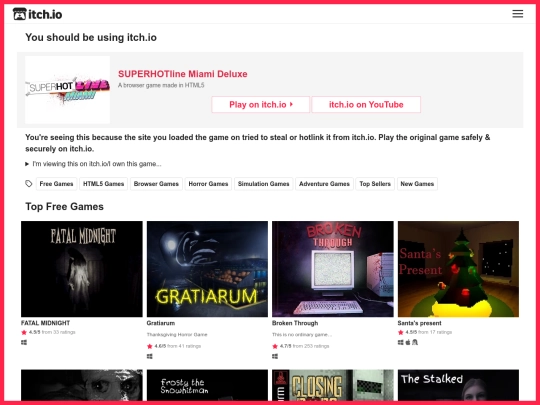Click Linux icon under Santa's present
This screenshot has height=405, width=540.
point(415,342)
